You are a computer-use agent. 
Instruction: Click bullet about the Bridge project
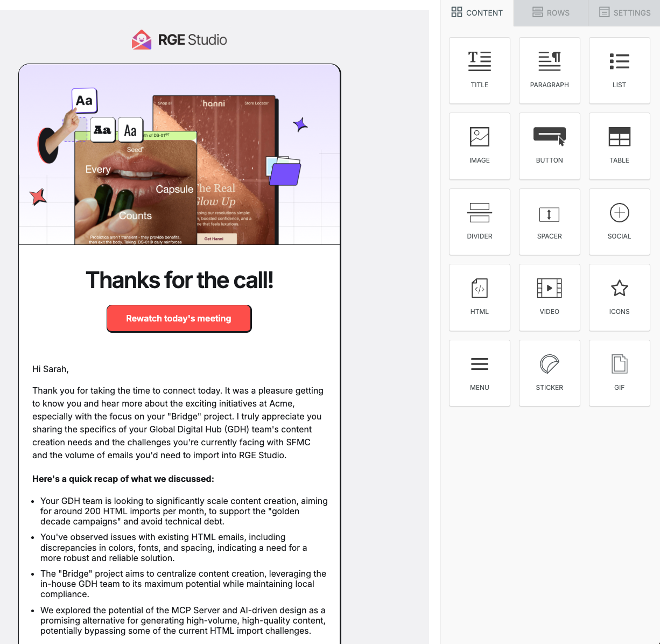[184, 584]
